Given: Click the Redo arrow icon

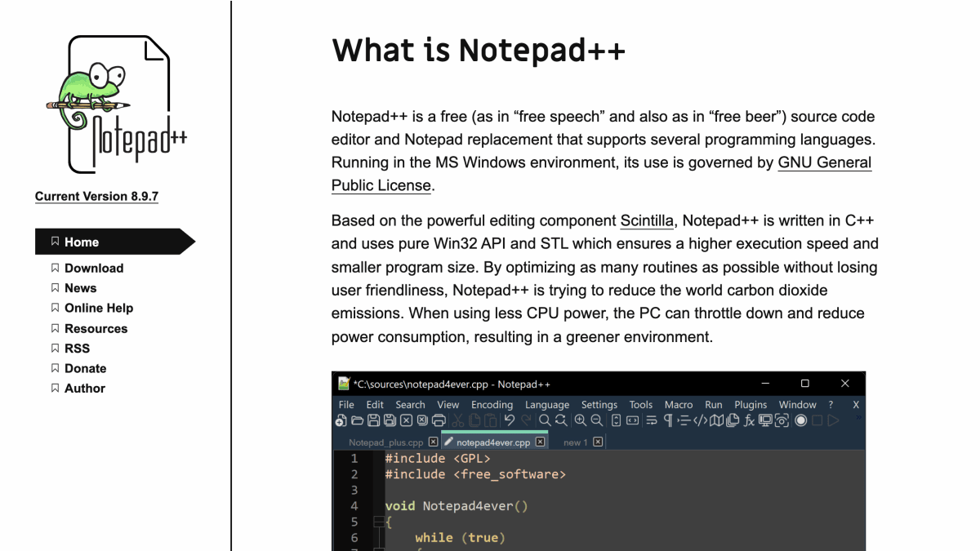Looking at the screenshot, I should tap(526, 420).
